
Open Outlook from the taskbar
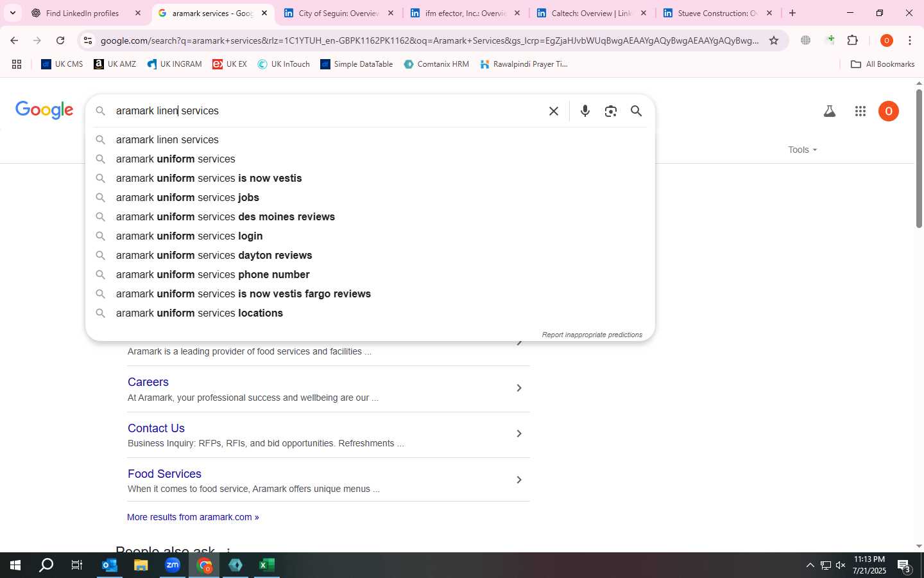point(110,565)
